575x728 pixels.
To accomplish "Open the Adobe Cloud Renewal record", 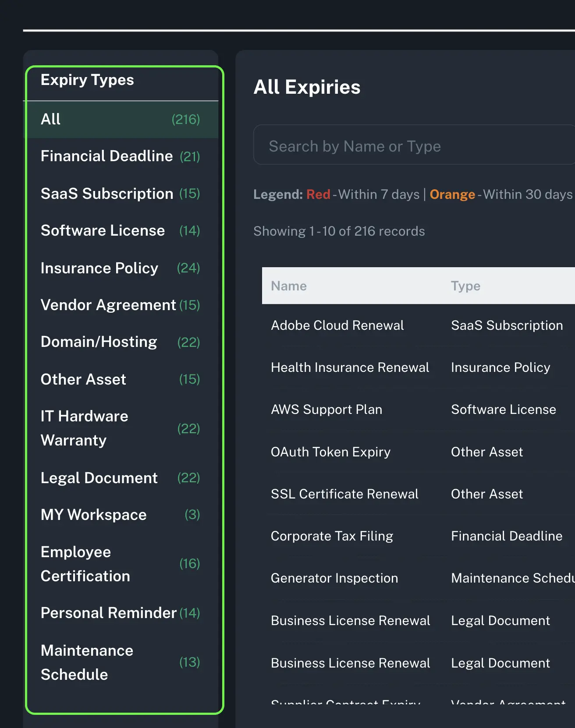I will pos(337,325).
